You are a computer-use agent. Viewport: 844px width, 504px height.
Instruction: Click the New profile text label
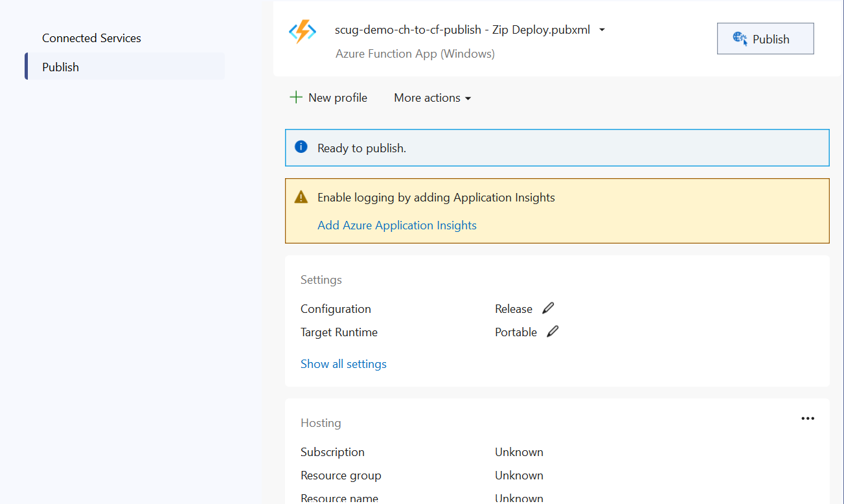coord(337,98)
